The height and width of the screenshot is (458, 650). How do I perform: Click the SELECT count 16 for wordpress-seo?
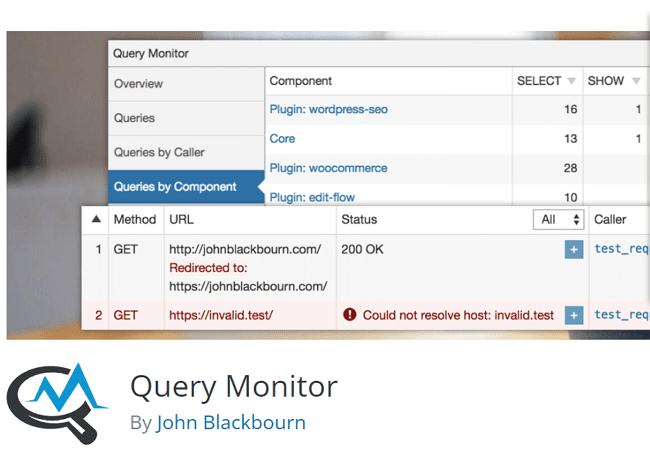pyautogui.click(x=570, y=109)
